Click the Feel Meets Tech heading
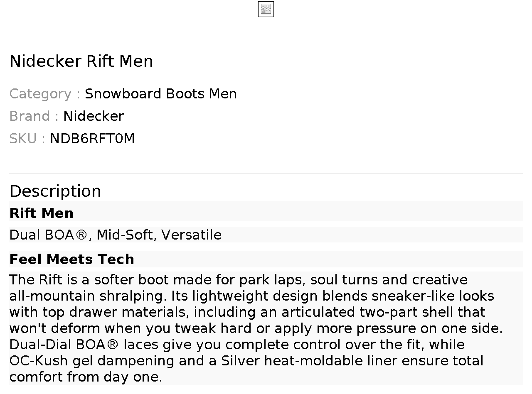The image size is (532, 394). tap(72, 259)
